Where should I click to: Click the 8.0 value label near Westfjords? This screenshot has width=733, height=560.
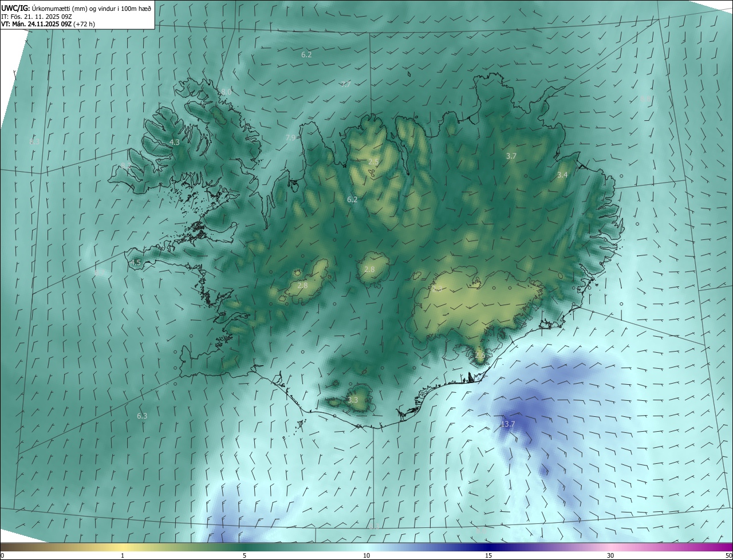click(226, 92)
